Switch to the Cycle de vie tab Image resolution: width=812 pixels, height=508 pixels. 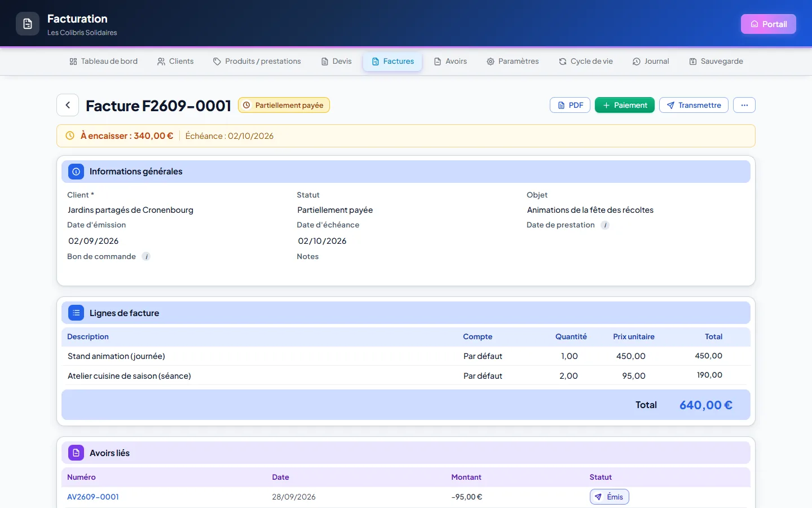click(586, 62)
